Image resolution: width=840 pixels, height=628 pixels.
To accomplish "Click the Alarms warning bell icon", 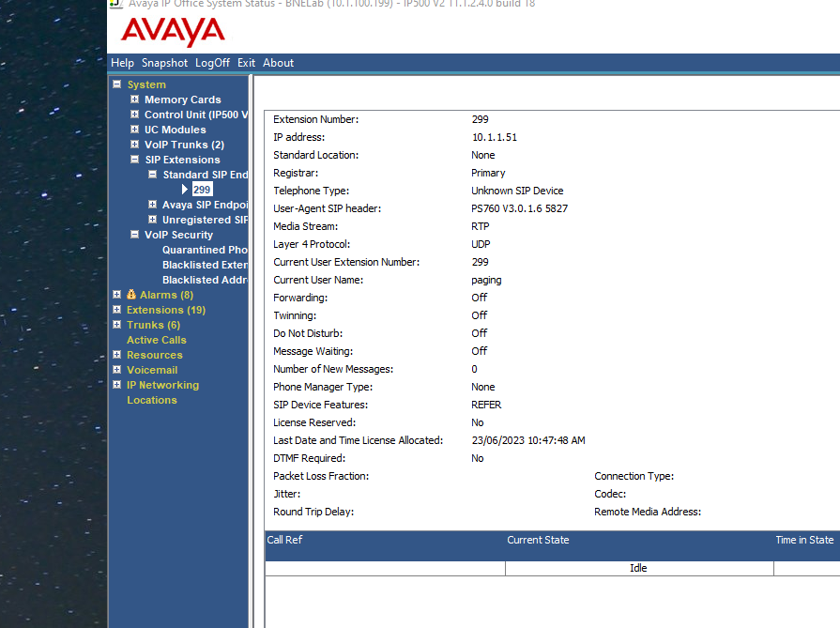I will click(131, 294).
